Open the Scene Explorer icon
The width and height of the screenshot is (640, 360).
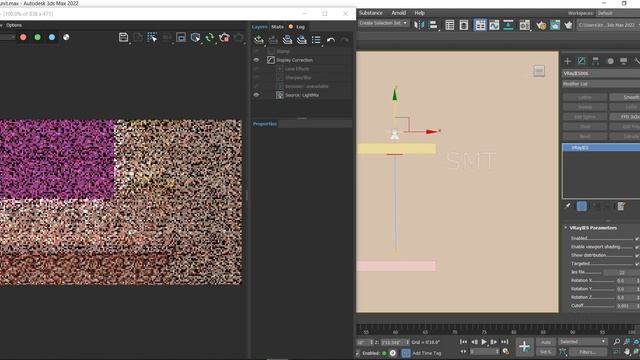tap(450, 25)
